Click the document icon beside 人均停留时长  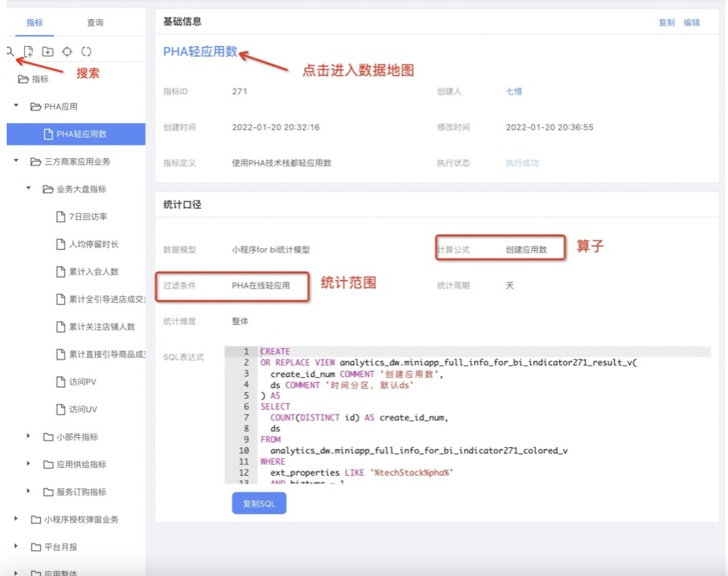click(60, 244)
